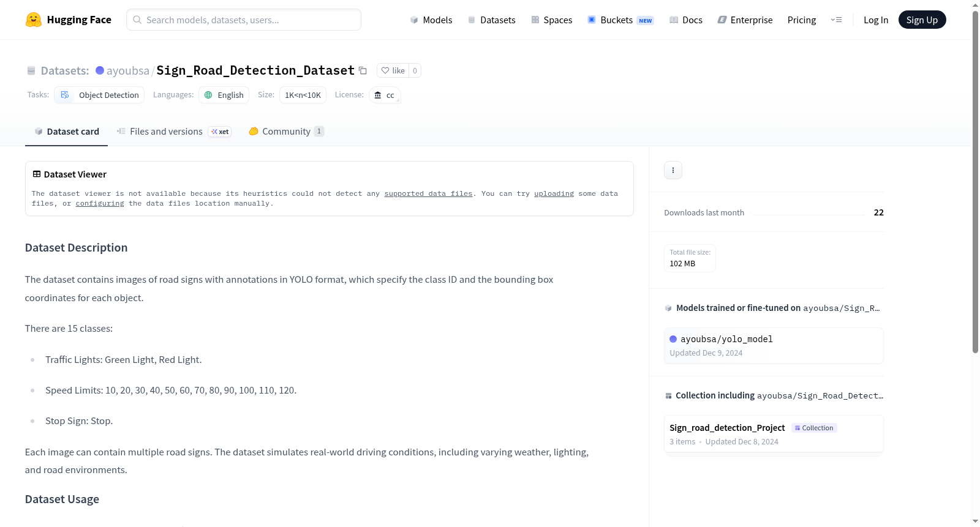Viewport: 980px width, 527px height.
Task: Open the Community tab
Action: (286, 132)
